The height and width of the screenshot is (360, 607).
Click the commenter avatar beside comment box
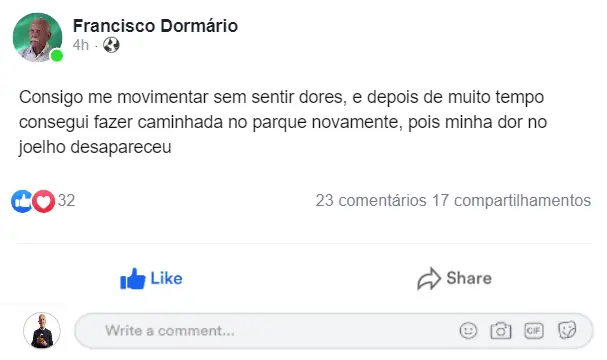click(x=42, y=331)
